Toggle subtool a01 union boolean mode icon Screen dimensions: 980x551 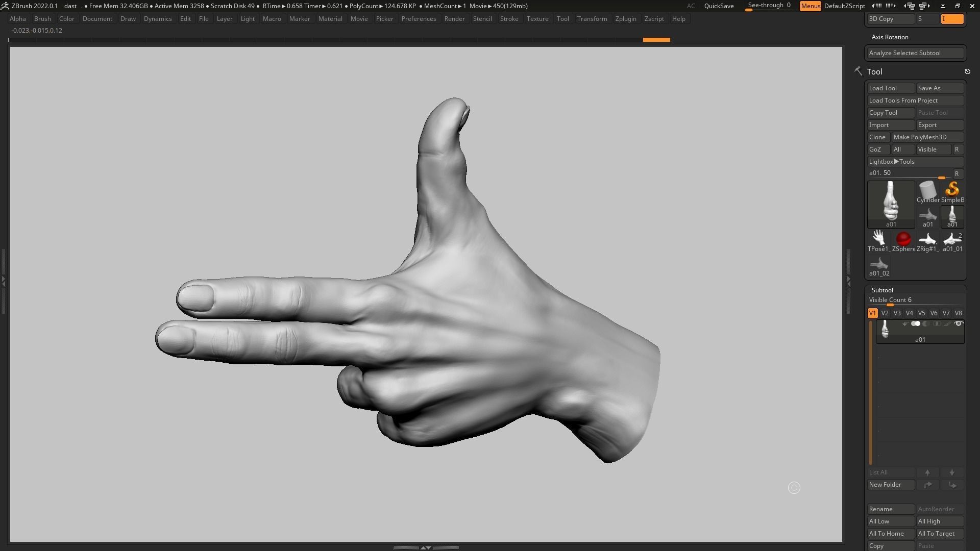pos(916,324)
